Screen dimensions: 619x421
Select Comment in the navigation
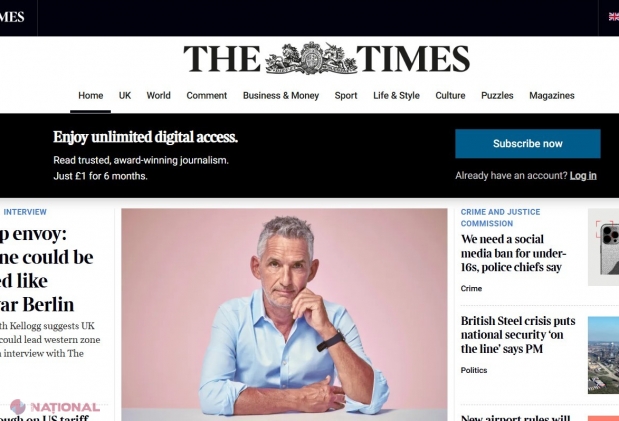point(206,96)
